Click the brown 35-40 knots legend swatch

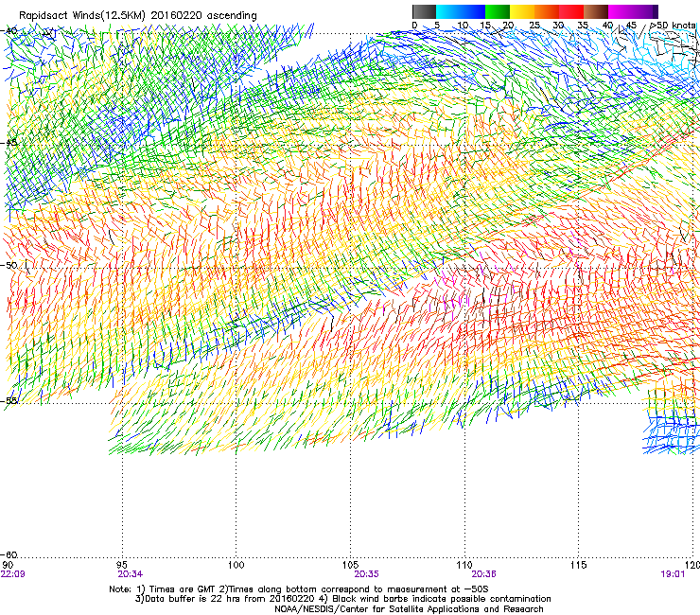coord(596,11)
